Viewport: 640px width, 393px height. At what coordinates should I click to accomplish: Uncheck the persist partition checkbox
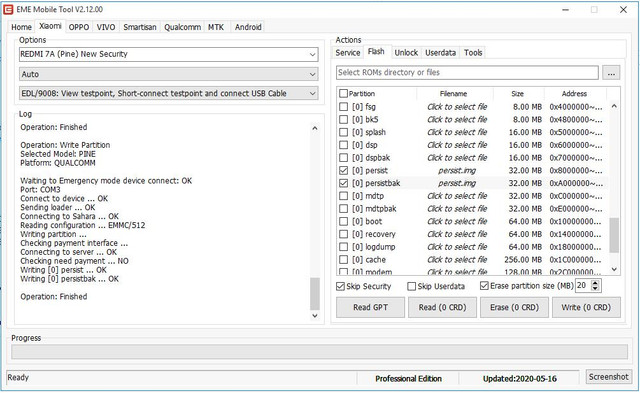point(344,170)
